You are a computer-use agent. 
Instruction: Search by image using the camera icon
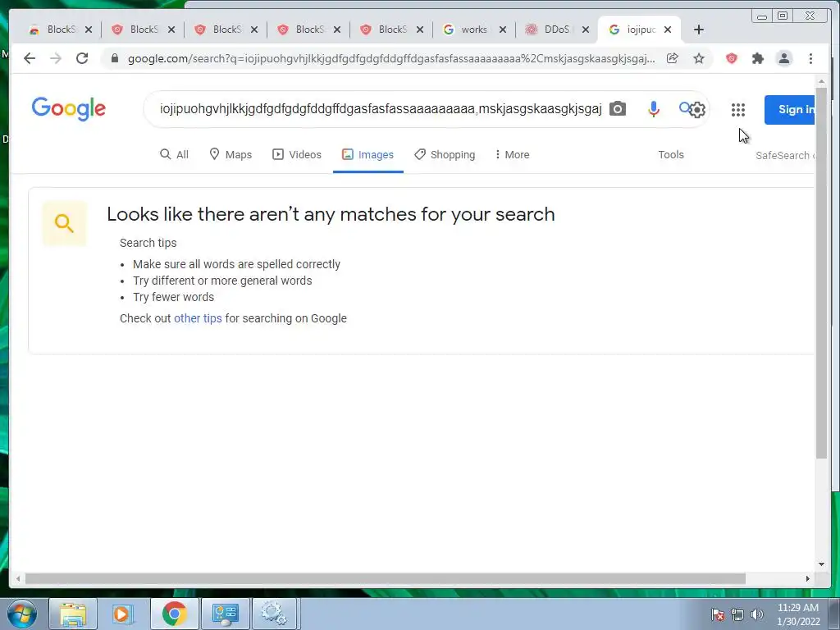(618, 109)
